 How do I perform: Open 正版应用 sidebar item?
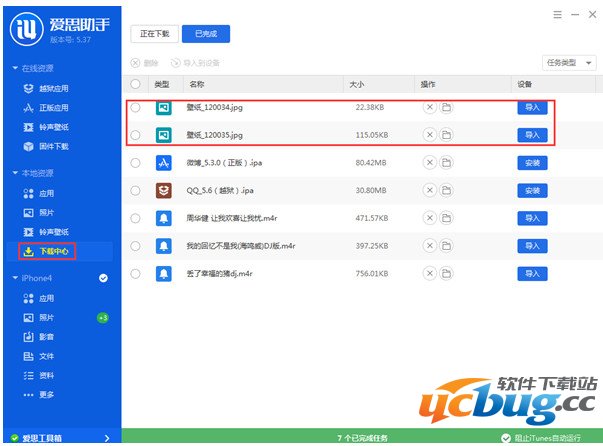coord(46,108)
